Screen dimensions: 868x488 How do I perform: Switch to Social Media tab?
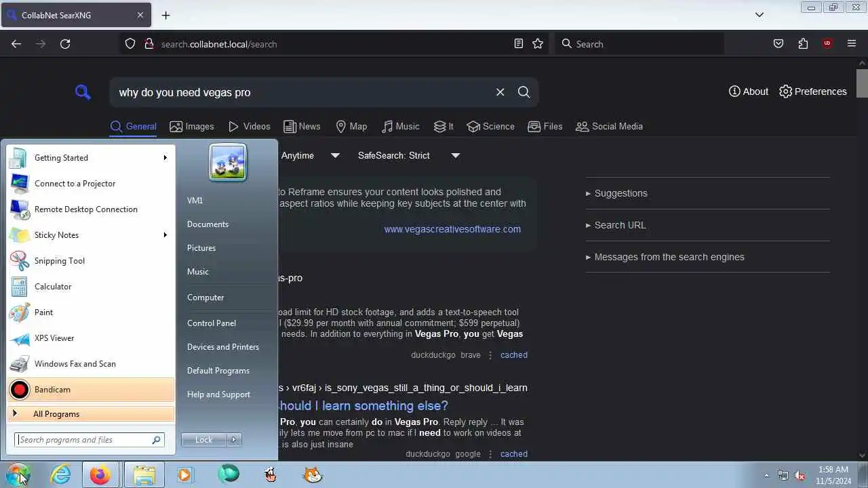pyautogui.click(x=609, y=126)
